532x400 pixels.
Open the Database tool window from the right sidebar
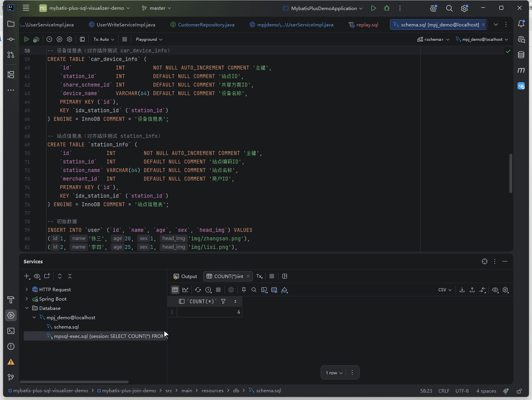tap(521, 54)
